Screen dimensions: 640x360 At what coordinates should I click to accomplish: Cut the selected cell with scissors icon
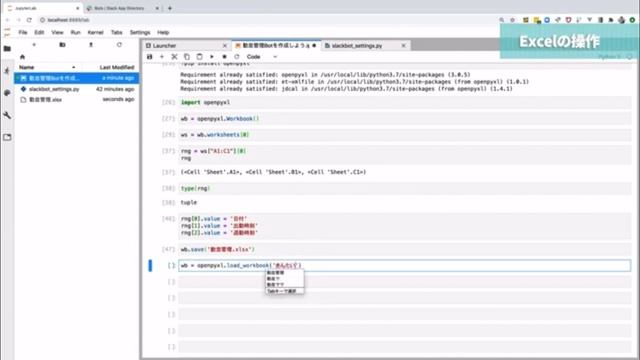174,57
